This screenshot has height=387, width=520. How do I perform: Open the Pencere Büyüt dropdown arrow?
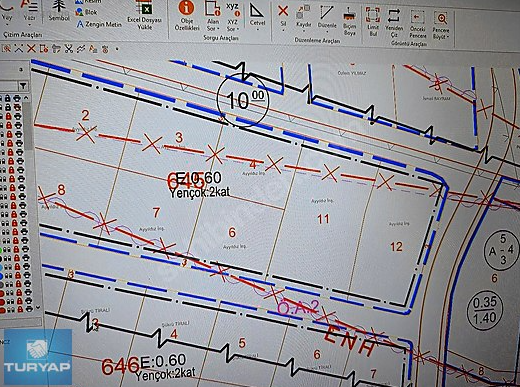click(447, 37)
